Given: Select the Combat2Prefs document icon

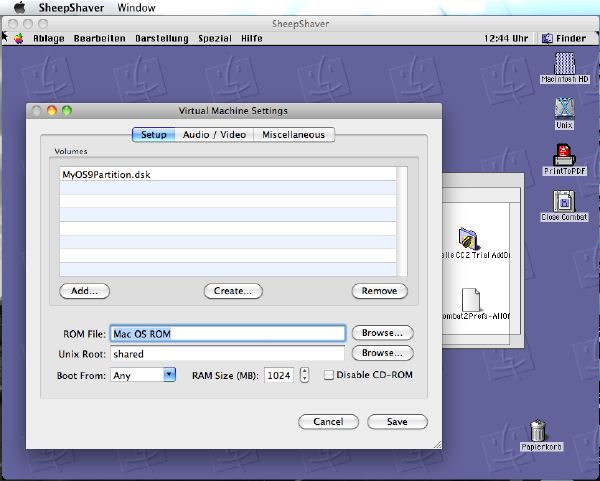Looking at the screenshot, I should 471,300.
